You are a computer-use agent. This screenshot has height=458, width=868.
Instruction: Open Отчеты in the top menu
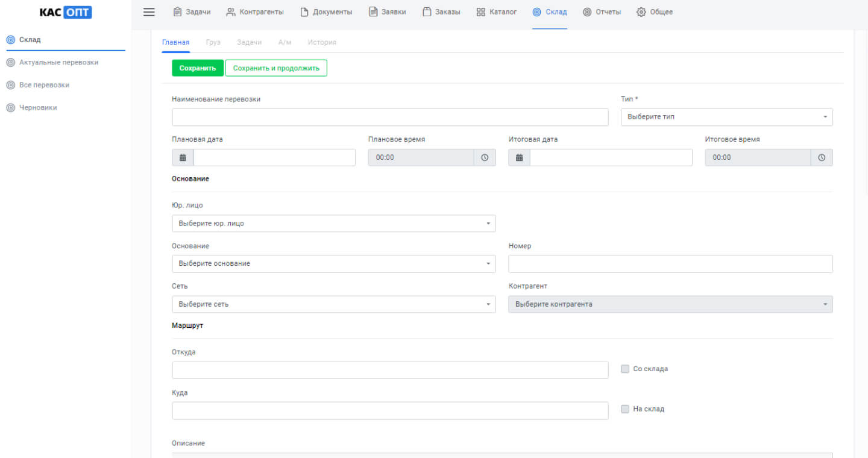point(608,12)
